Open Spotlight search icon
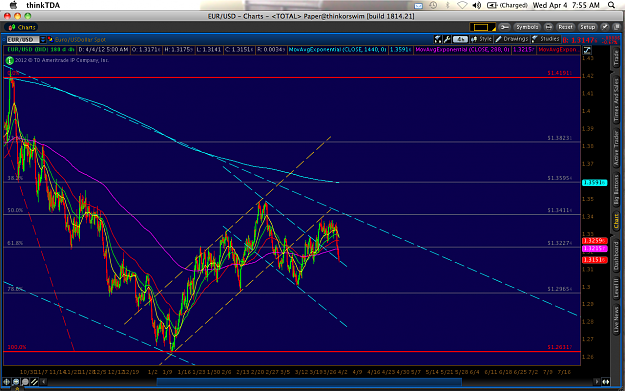Image resolution: width=625 pixels, height=391 pixels. pyautogui.click(x=611, y=5)
